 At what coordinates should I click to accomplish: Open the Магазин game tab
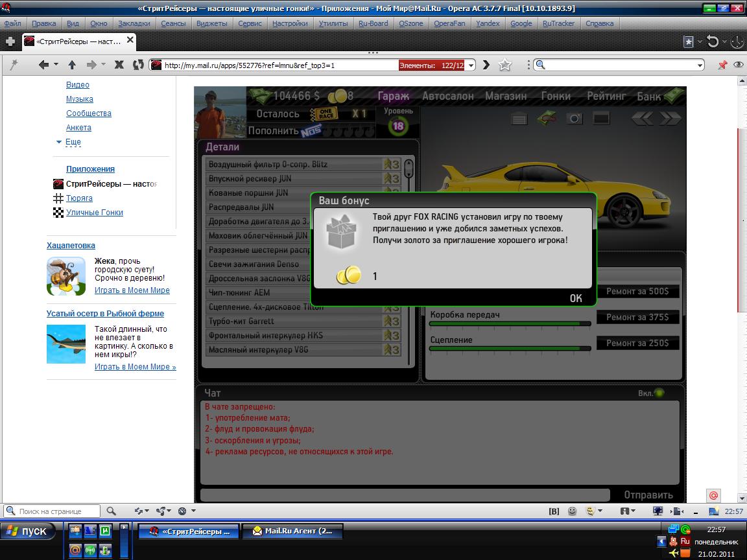[x=506, y=96]
